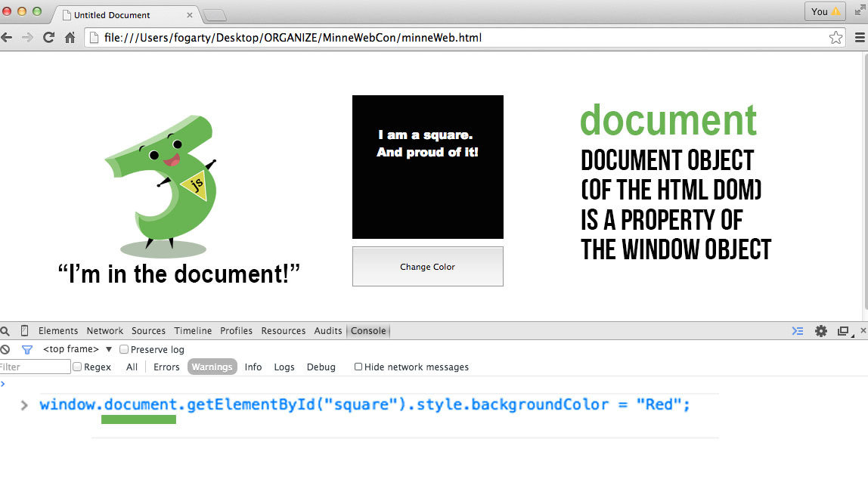Image resolution: width=868 pixels, height=489 pixels.
Task: Click the window.document code line
Action: click(364, 404)
